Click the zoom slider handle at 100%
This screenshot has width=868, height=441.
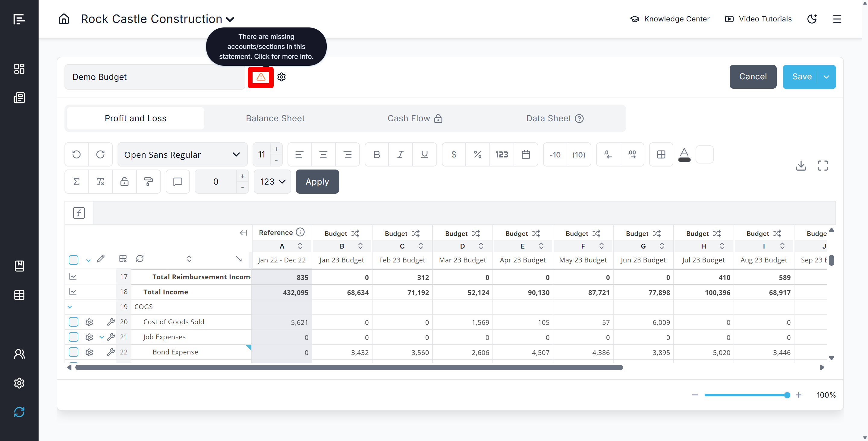[787, 395]
